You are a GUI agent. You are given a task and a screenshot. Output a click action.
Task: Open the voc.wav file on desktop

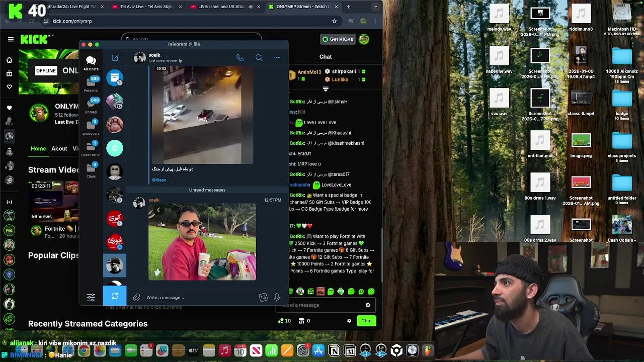[x=499, y=102]
